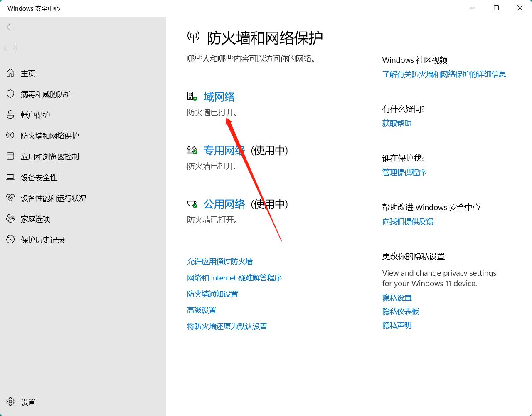Open 域网络 firewall settings

point(219,97)
